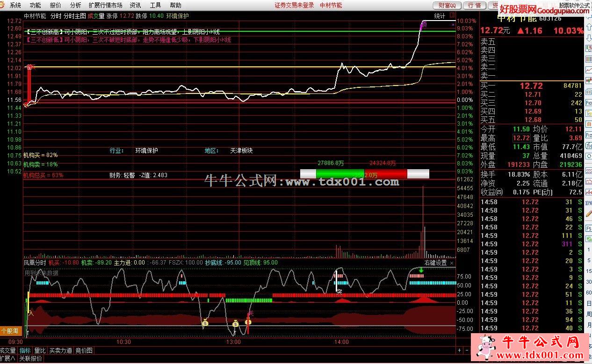Click the 买一 price 12.72
This screenshot has width=592, height=364.
click(531, 86)
